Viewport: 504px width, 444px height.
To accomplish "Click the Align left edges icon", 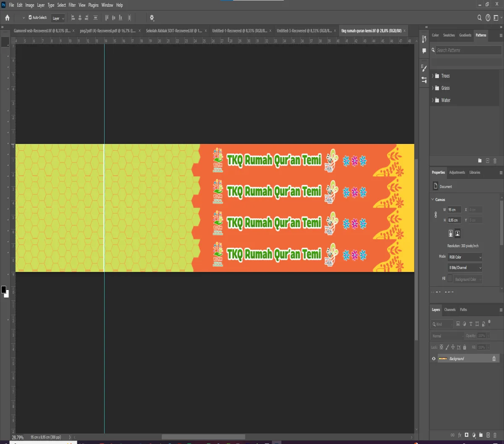I will click(73, 18).
